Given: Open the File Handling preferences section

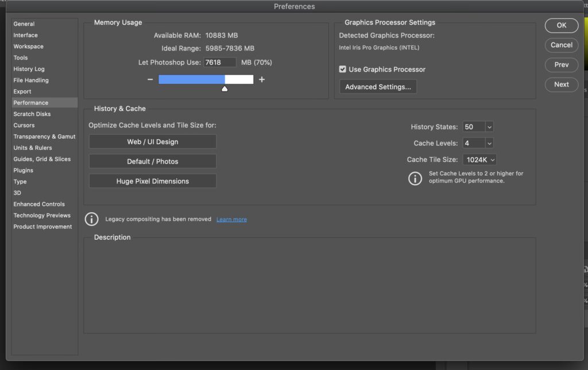Looking at the screenshot, I should coord(31,80).
